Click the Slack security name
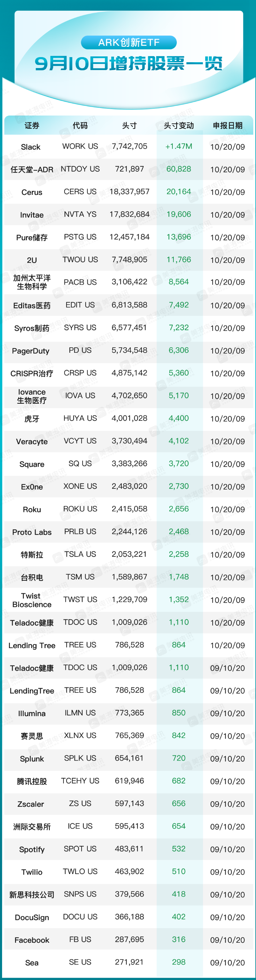256x980 pixels. tap(31, 147)
